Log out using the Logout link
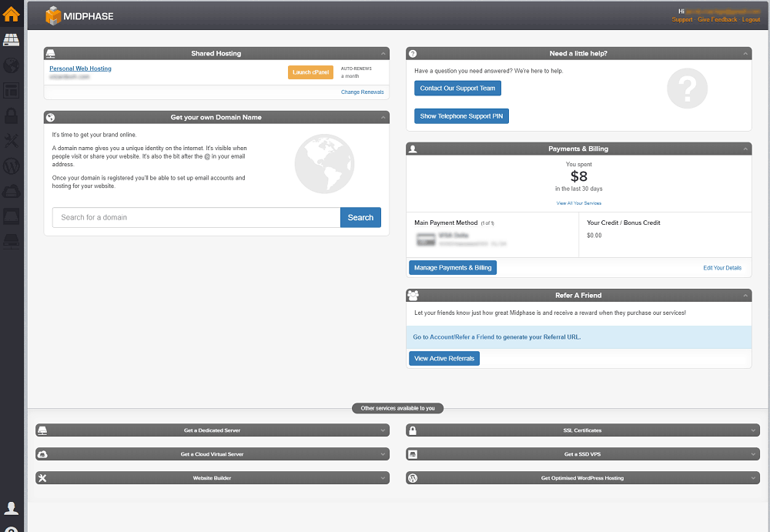The width and height of the screenshot is (770, 532). (751, 20)
